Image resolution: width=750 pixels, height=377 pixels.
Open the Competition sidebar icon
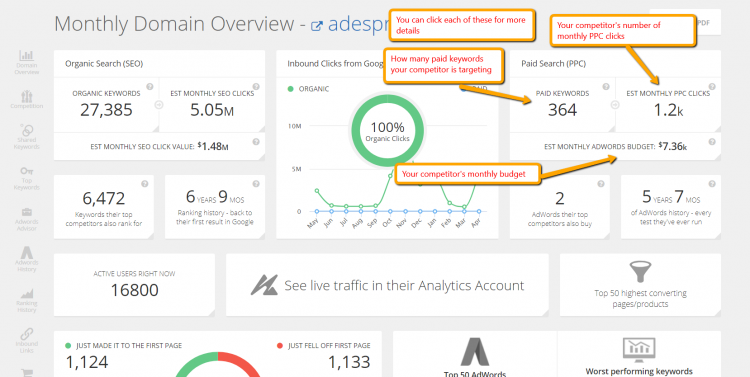click(27, 99)
